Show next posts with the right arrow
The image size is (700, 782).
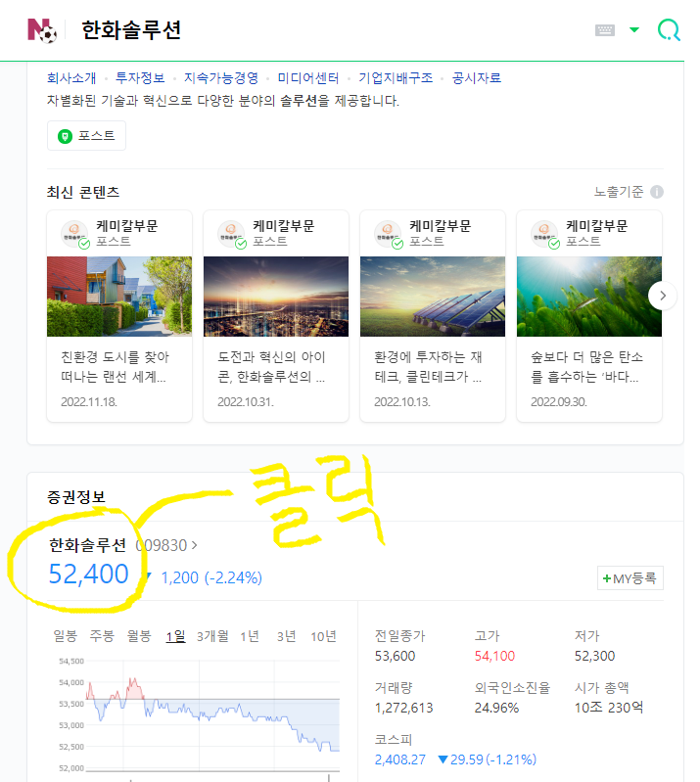click(x=663, y=296)
